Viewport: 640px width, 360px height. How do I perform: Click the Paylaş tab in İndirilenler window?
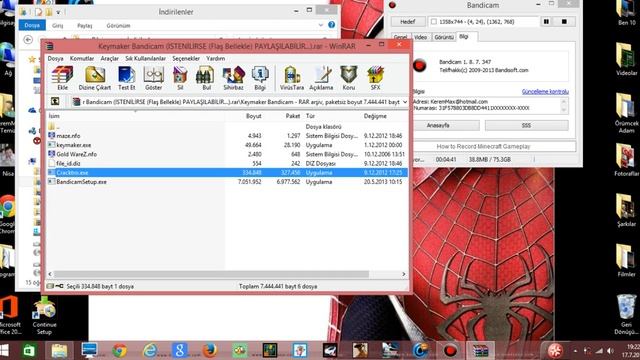(84, 25)
